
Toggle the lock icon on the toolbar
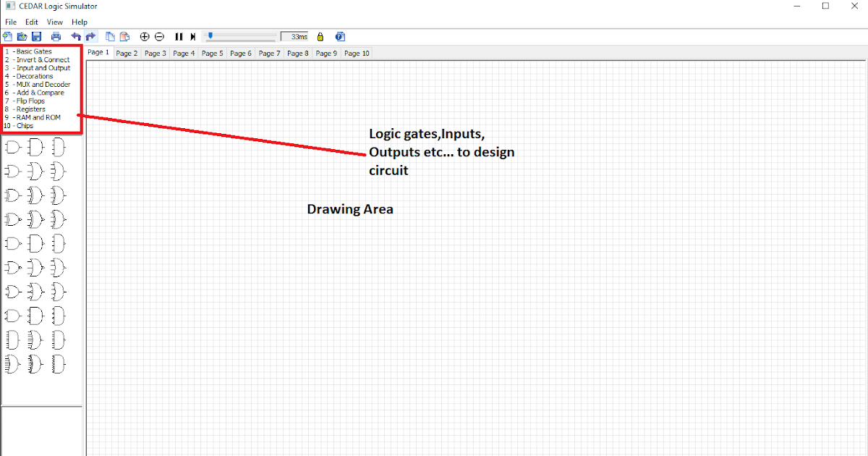pyautogui.click(x=320, y=36)
